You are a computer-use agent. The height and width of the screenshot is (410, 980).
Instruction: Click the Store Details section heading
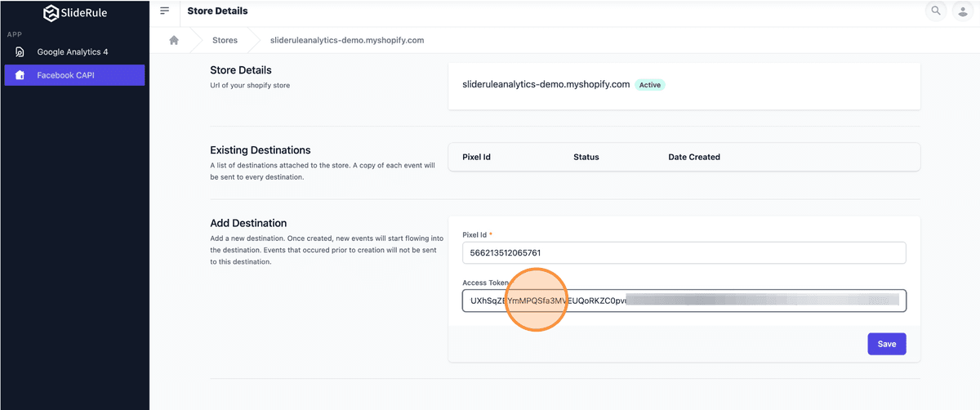coord(241,70)
